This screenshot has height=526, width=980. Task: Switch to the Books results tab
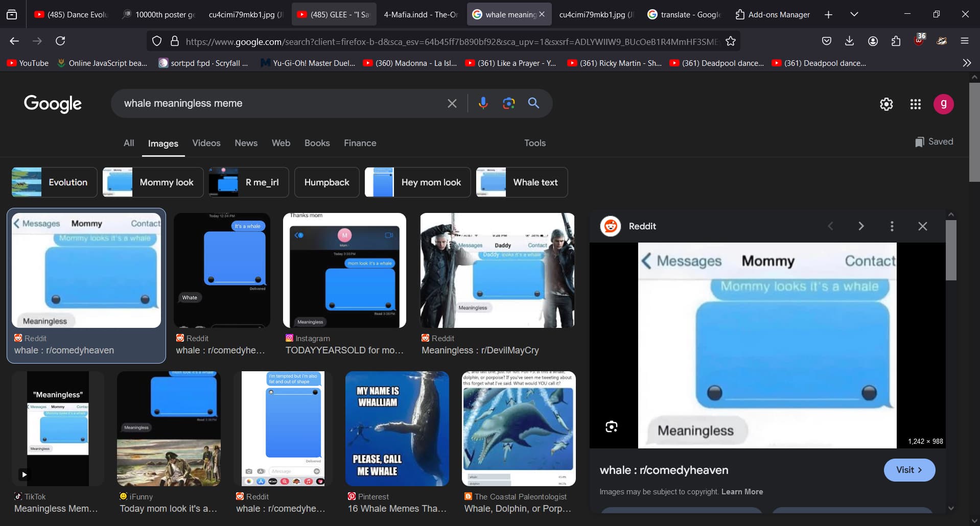(317, 143)
